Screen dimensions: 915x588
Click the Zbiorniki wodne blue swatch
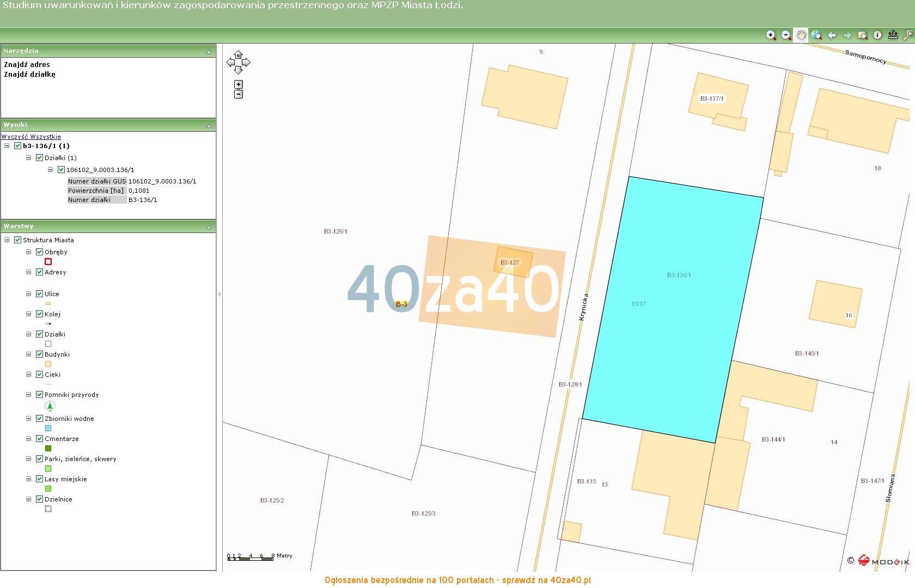point(48,428)
